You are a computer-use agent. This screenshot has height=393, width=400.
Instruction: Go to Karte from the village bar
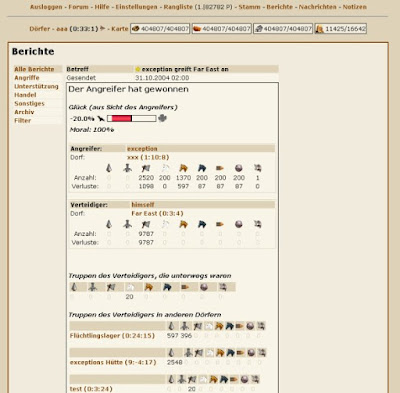tap(120, 29)
